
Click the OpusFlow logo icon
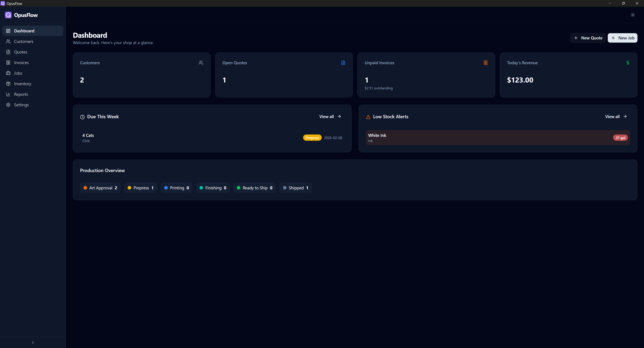(8, 15)
